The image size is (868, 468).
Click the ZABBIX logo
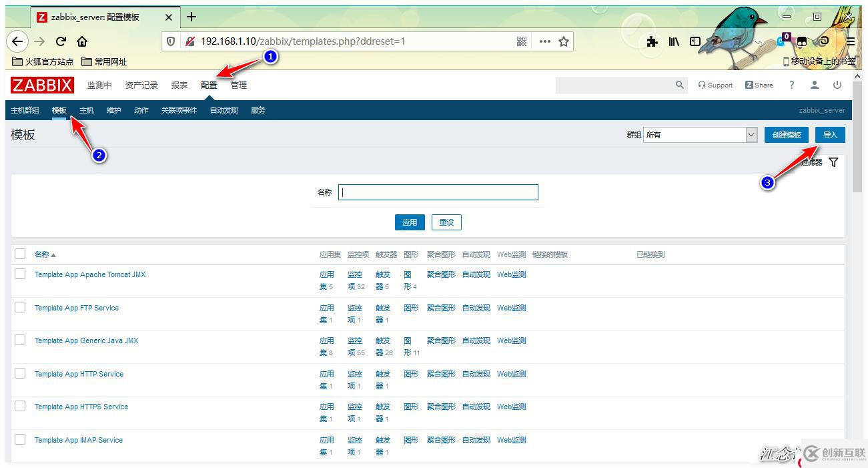(43, 85)
